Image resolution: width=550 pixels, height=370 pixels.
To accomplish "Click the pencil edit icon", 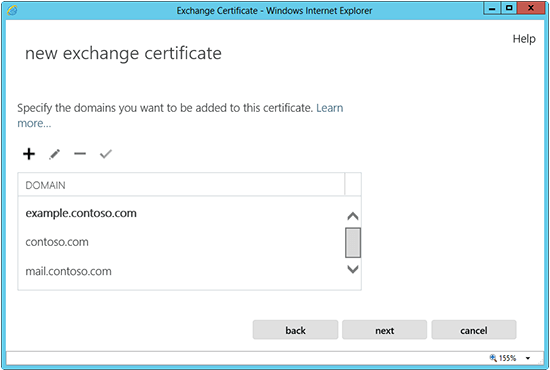I will 54,154.
